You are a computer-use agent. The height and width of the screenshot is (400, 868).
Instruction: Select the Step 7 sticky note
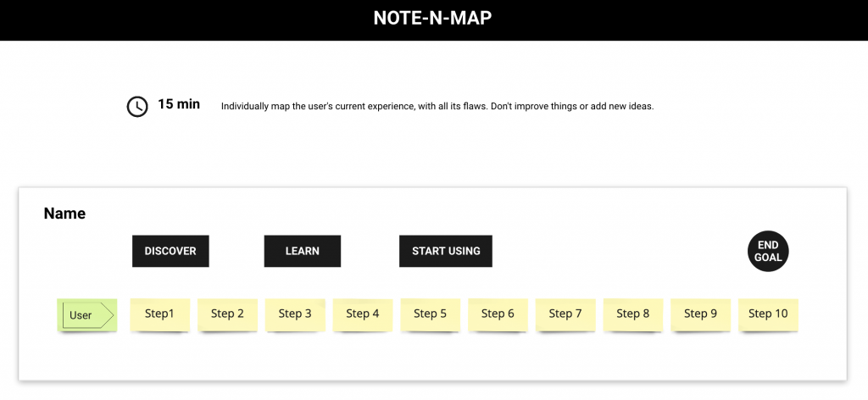(565, 314)
